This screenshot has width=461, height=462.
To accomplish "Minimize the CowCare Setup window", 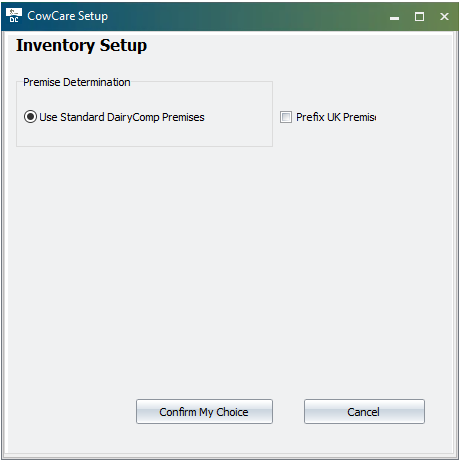I will (394, 17).
